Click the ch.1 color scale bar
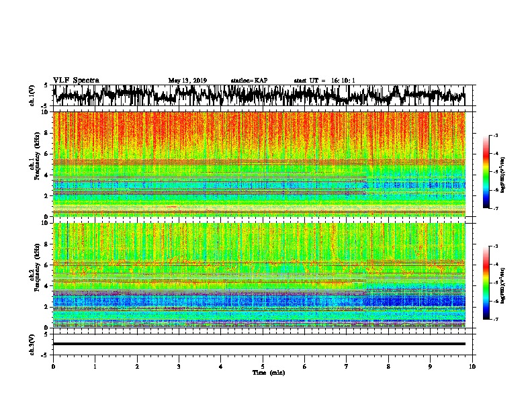The height and width of the screenshot is (411, 532). pos(486,172)
